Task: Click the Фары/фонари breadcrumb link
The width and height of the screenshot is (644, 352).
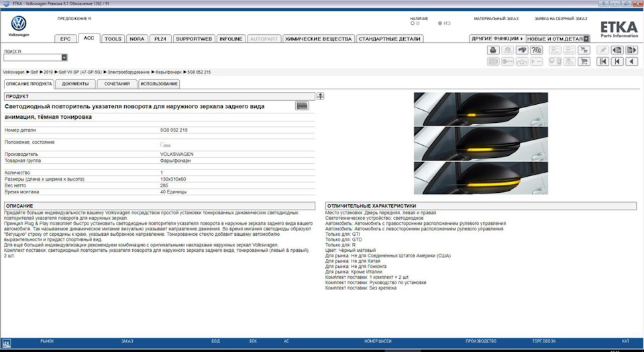Action: click(x=168, y=72)
